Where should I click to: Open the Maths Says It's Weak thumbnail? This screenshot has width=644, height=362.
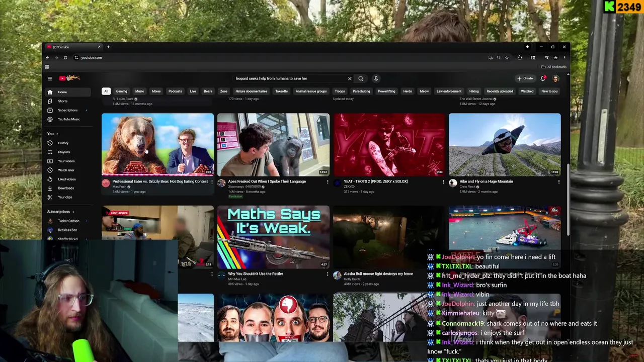tap(273, 237)
